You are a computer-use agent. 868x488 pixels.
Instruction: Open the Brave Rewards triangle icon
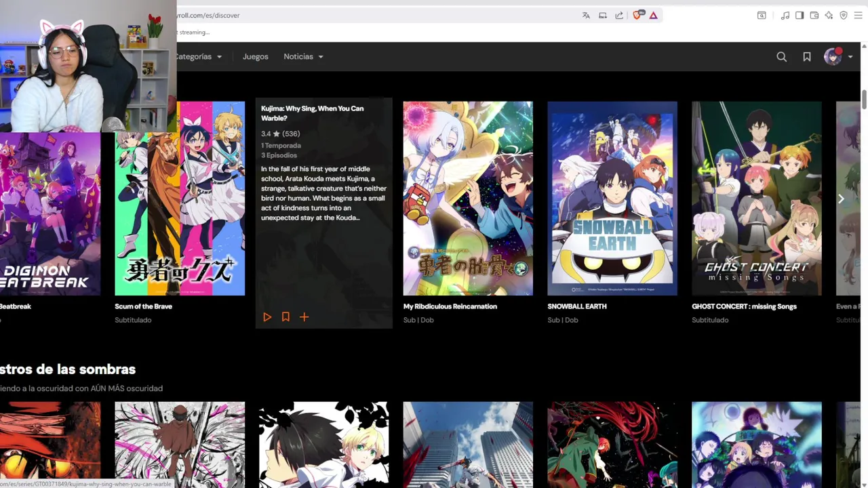pos(653,16)
